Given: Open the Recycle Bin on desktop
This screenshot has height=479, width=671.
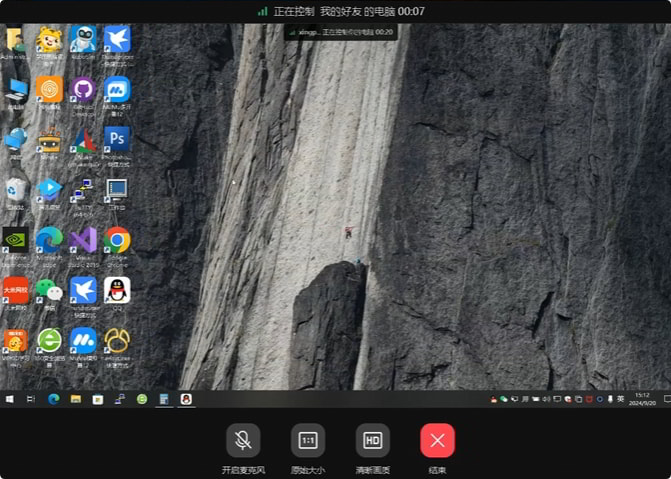Looking at the screenshot, I should coord(15,189).
